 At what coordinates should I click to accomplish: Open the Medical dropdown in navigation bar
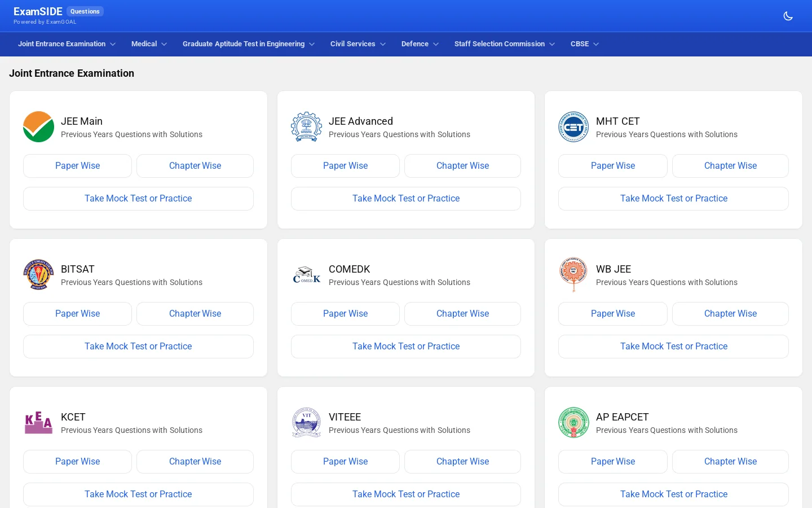(149, 44)
